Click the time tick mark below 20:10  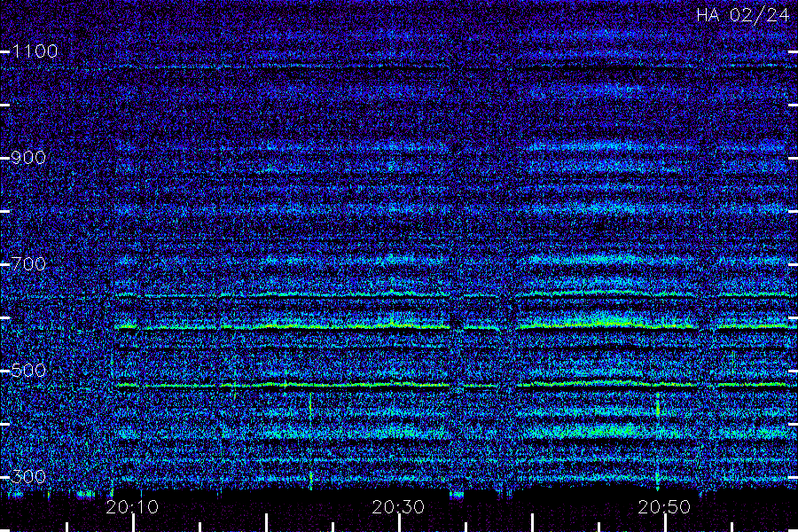pos(133,523)
